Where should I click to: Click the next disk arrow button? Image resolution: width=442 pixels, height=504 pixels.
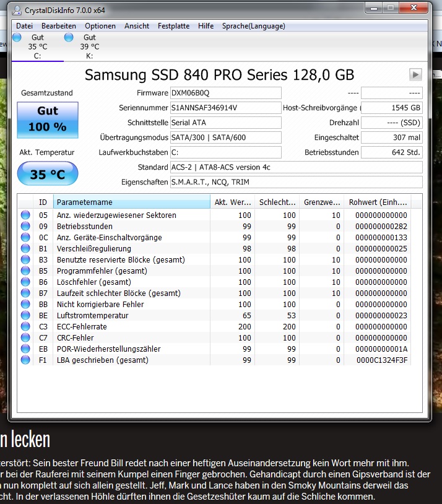click(415, 74)
